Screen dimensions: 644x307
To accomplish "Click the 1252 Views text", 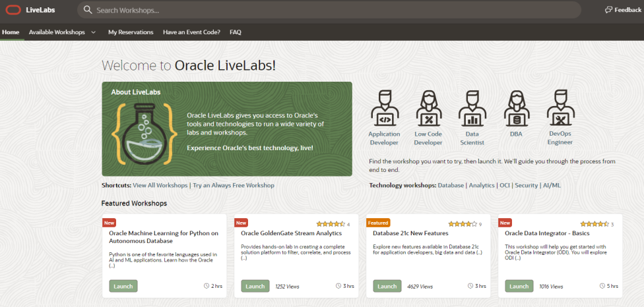I will [287, 287].
